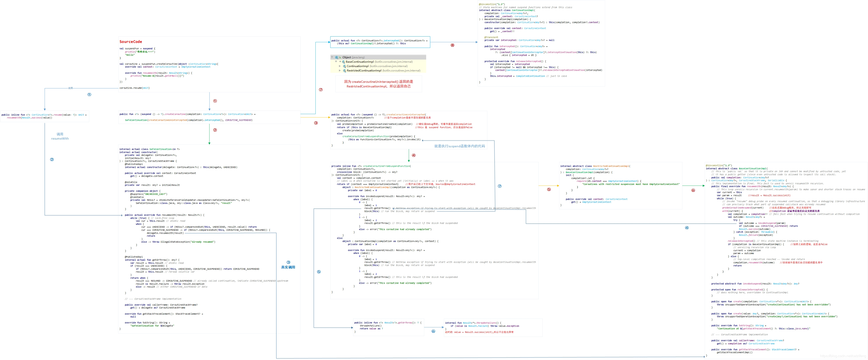Click the createCoroutineFromSuspendFunction declaration
The height and width of the screenshot is (360, 868).
(371, 166)
